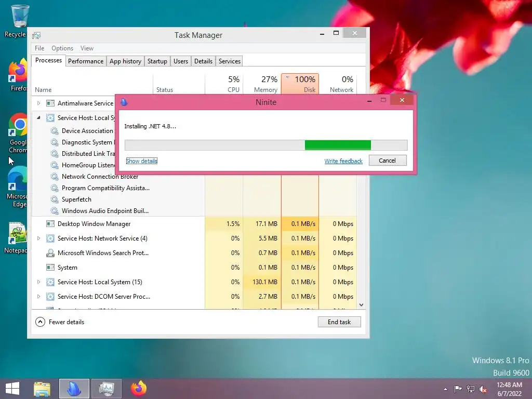The width and height of the screenshot is (532, 399).
Task: Click the Ninite title bar icon
Action: pos(124,102)
